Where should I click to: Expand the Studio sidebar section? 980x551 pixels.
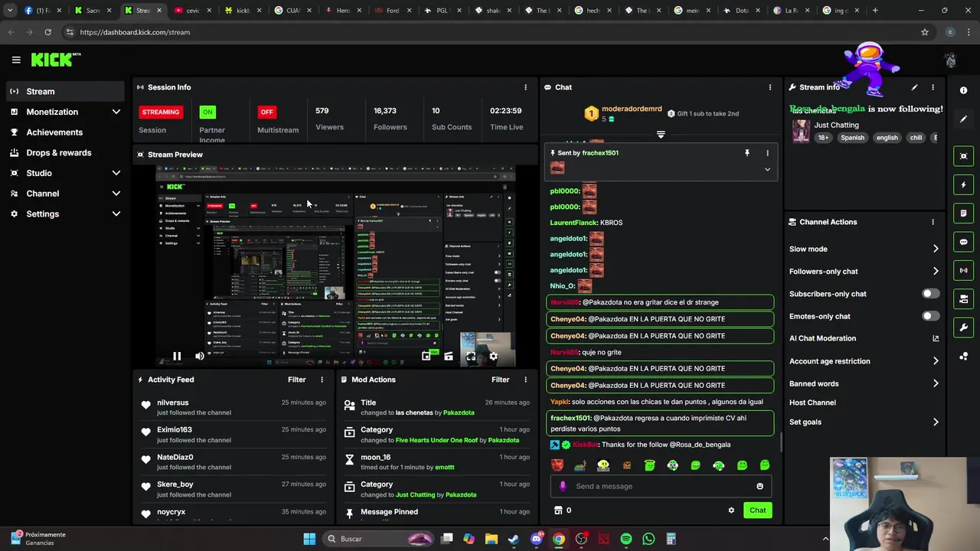(x=116, y=173)
